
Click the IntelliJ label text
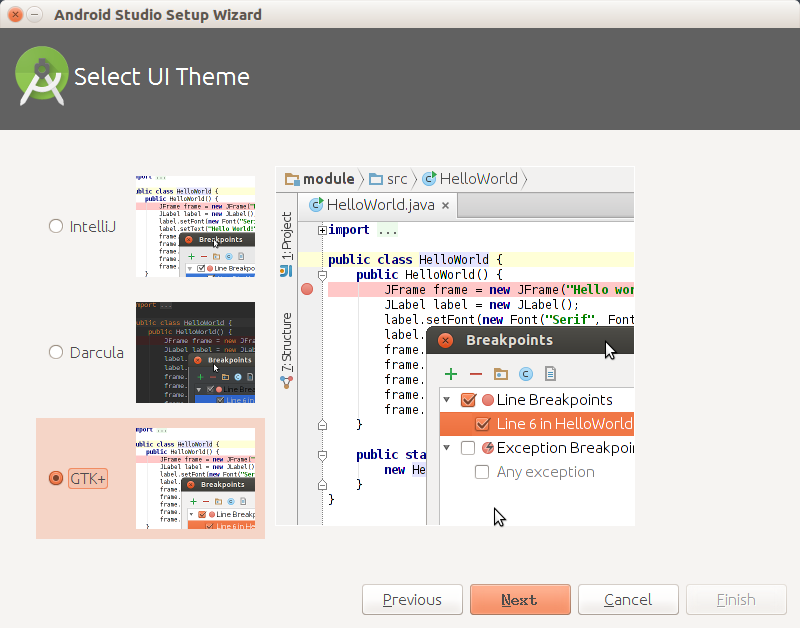tap(93, 227)
